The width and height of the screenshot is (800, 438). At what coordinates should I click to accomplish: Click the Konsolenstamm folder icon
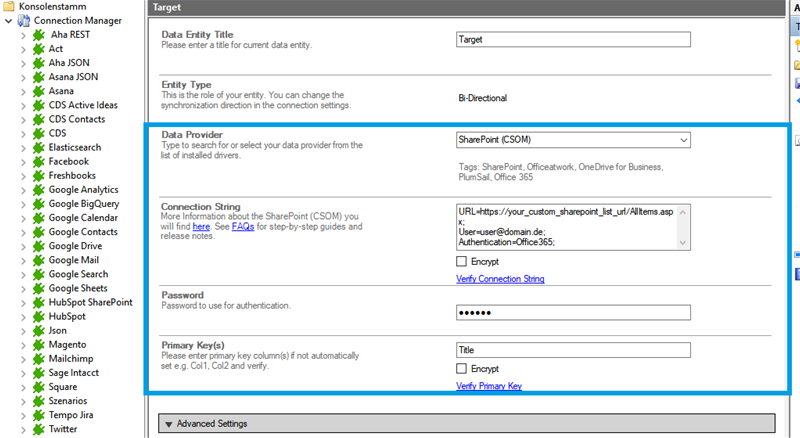8,6
